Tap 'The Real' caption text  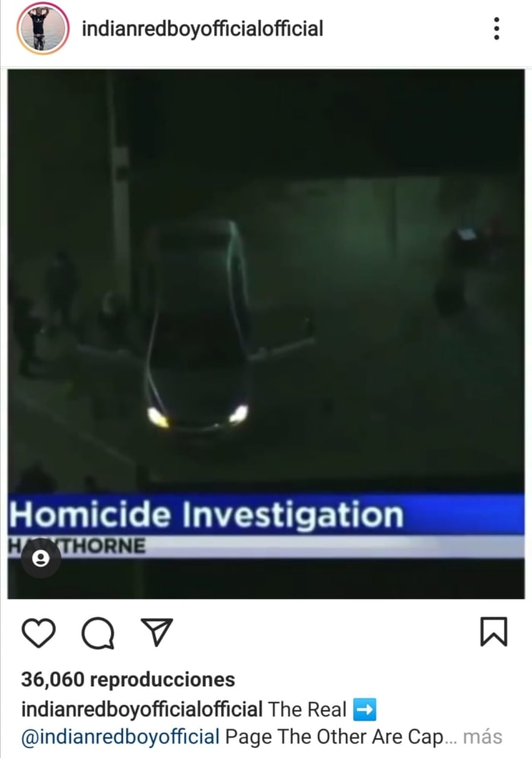pos(307,709)
